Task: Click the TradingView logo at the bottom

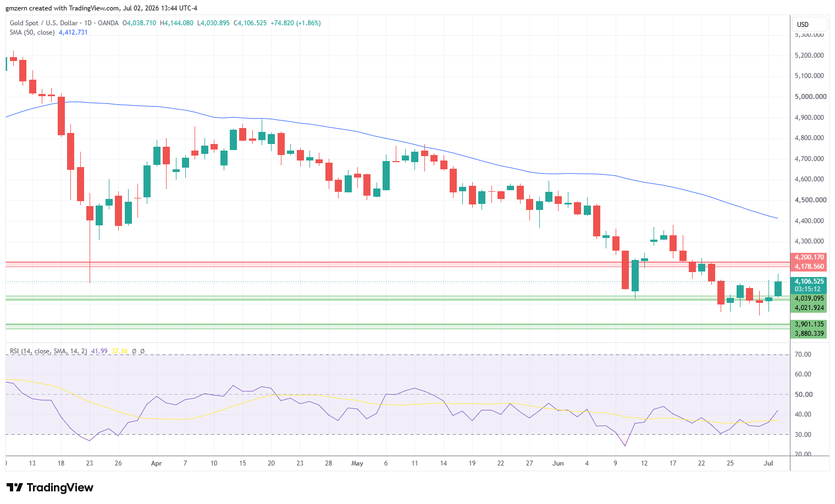Action: [49, 488]
